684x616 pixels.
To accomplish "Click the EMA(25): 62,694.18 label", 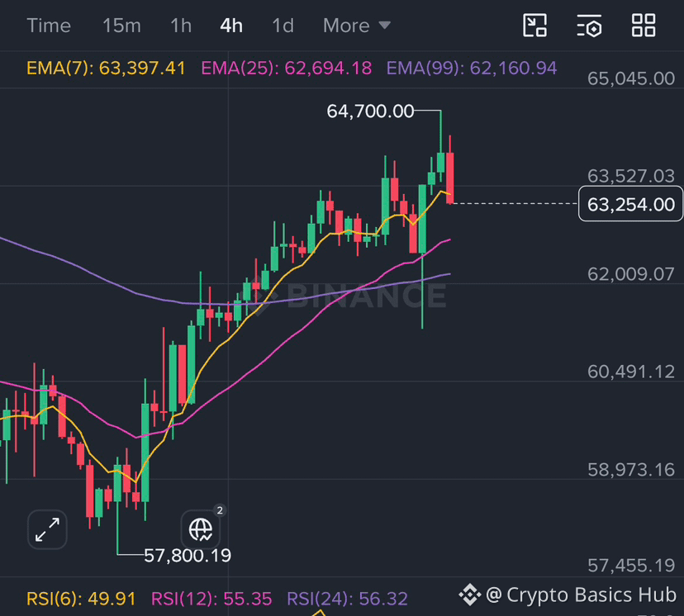I will [x=286, y=68].
